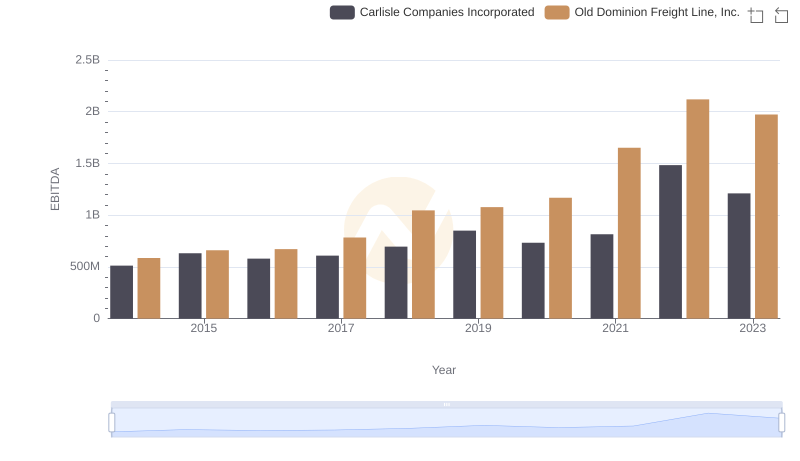The image size is (800, 461).
Task: Select Old Dominion's tallest bar for 2022
Action: 697,209
